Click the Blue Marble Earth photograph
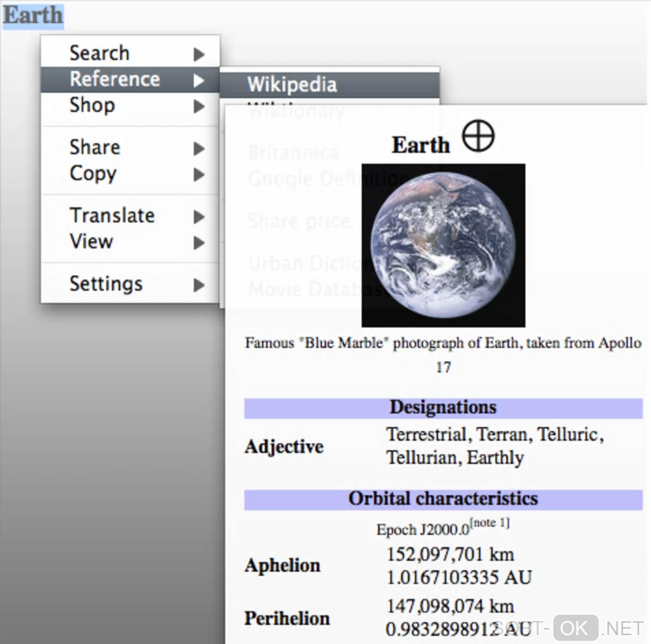Viewport: 651px width, 644px height. [444, 245]
